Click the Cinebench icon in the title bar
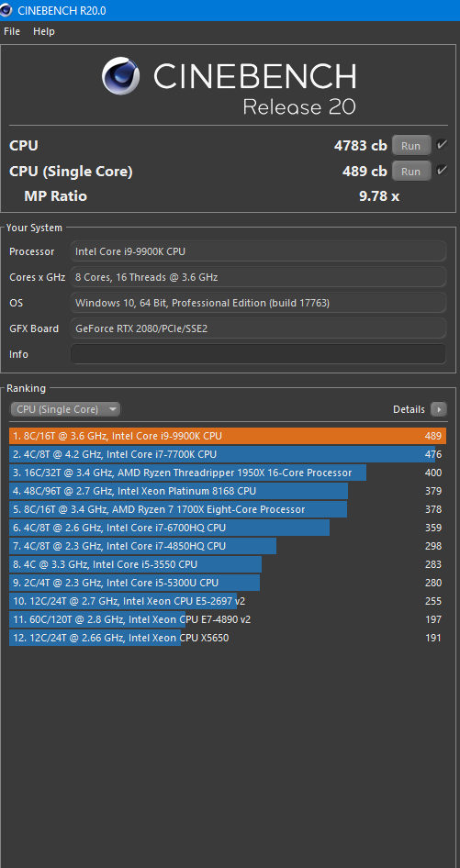 point(6,10)
